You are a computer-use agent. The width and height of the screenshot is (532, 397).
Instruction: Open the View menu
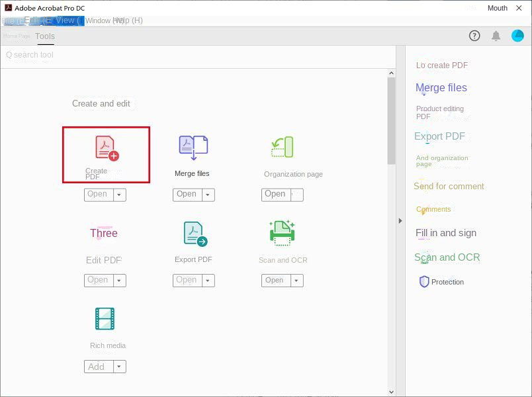68,21
